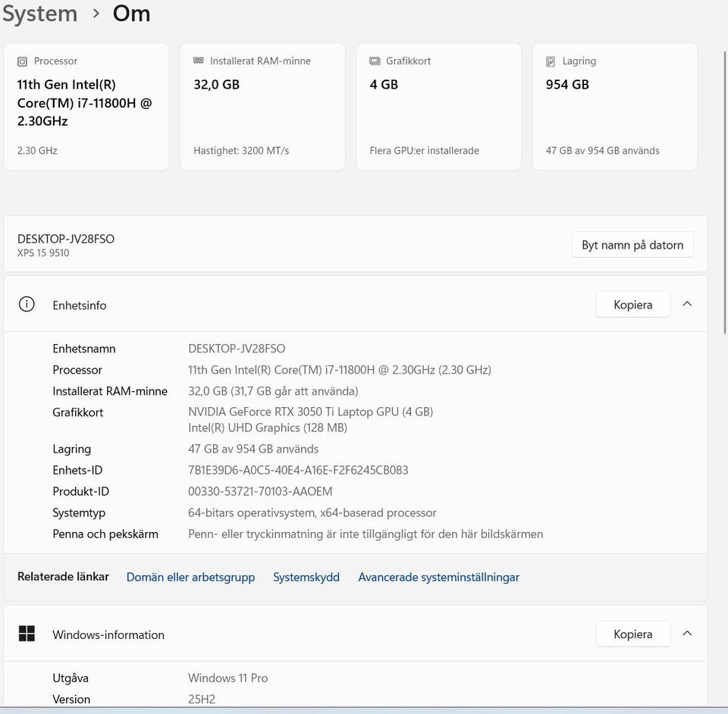The height and width of the screenshot is (714, 728).
Task: Click the Om breadcrumb title
Action: click(131, 14)
